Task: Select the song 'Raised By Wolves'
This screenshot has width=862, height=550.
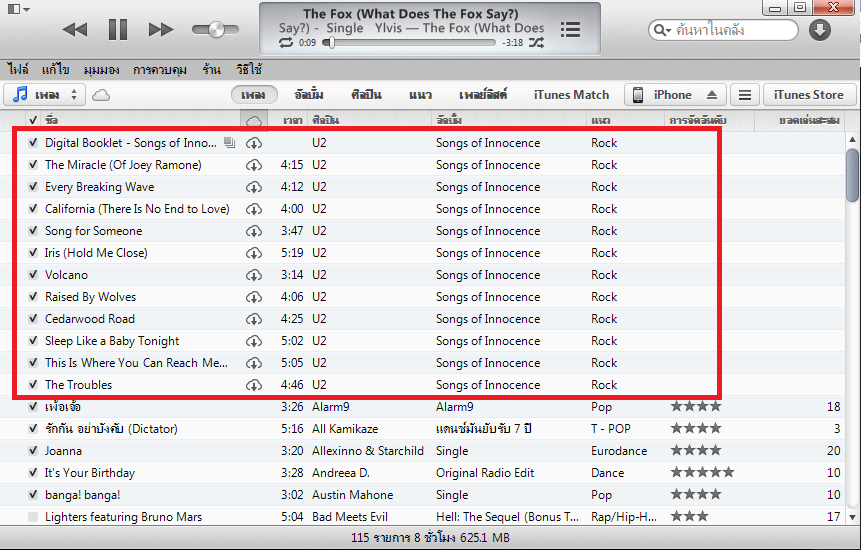Action: click(91, 297)
